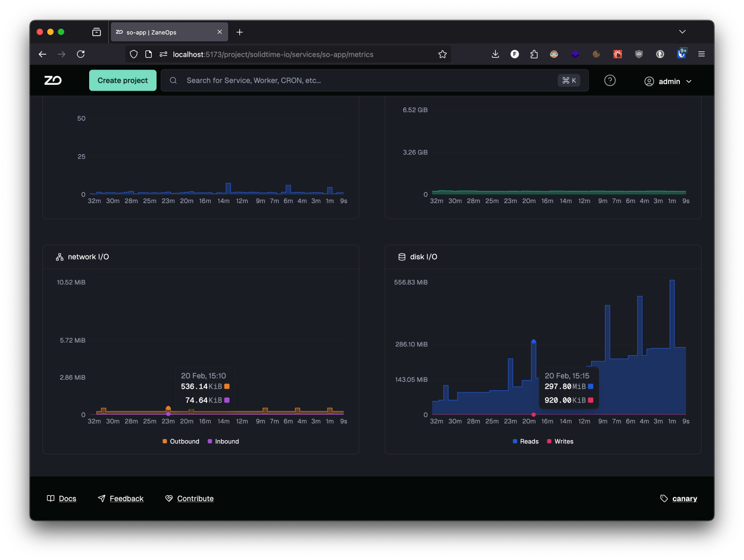
Task: Click the Inbound purple legend swatch
Action: point(210,441)
